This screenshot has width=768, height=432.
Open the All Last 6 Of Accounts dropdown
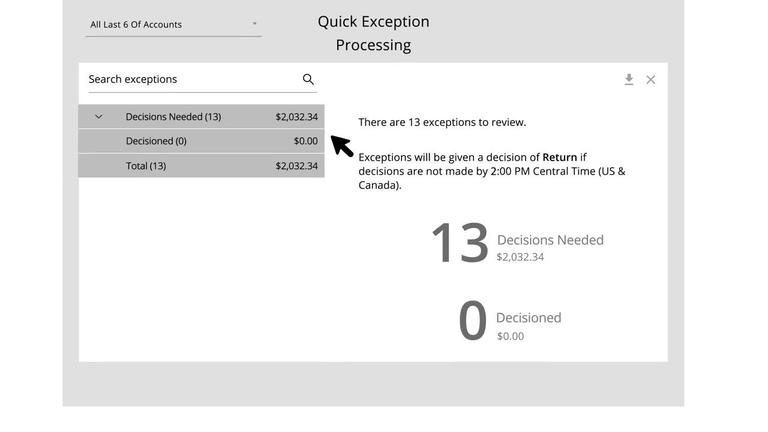[x=173, y=24]
